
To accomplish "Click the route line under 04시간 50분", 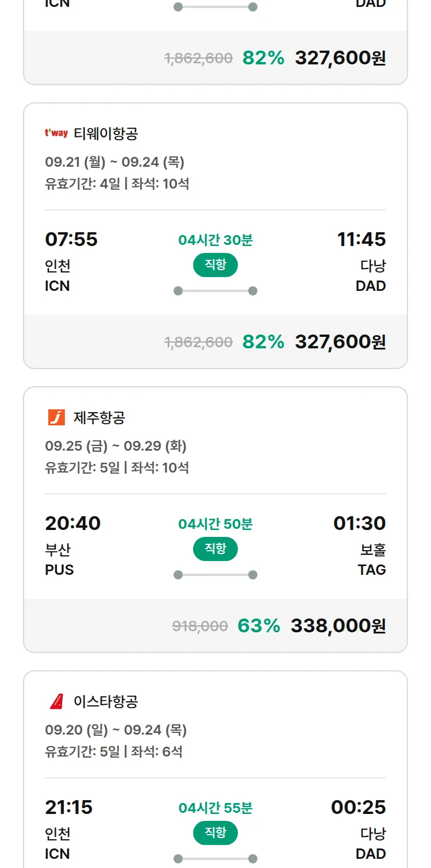I will pyautogui.click(x=215, y=575).
